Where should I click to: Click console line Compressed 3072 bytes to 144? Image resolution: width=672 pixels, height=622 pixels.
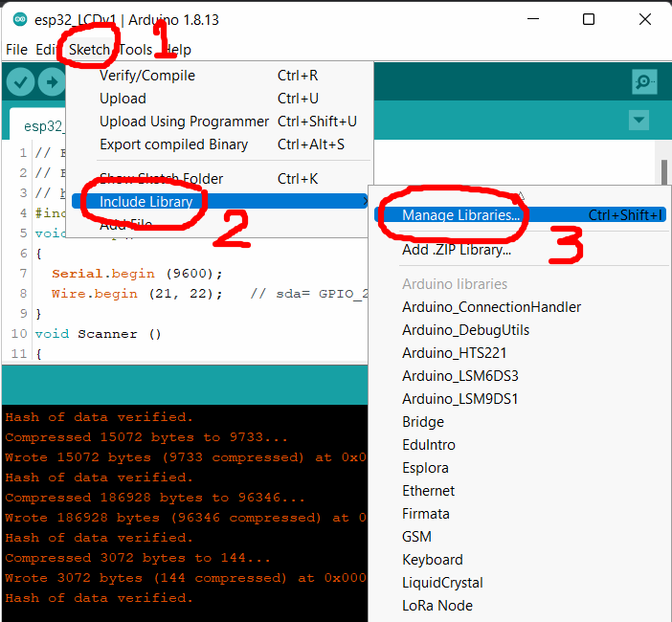coord(138,558)
